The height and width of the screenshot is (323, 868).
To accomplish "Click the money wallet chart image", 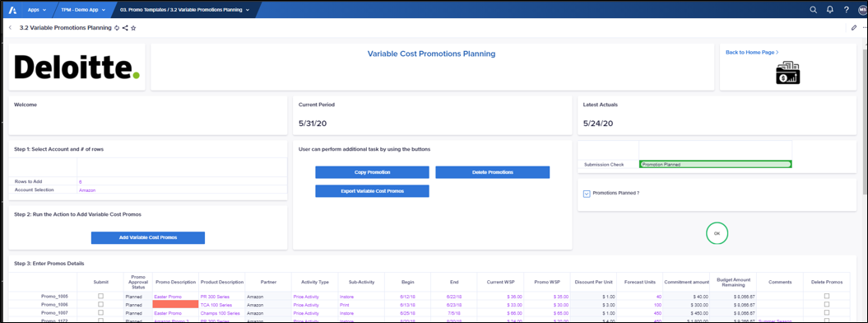I will 788,73.
